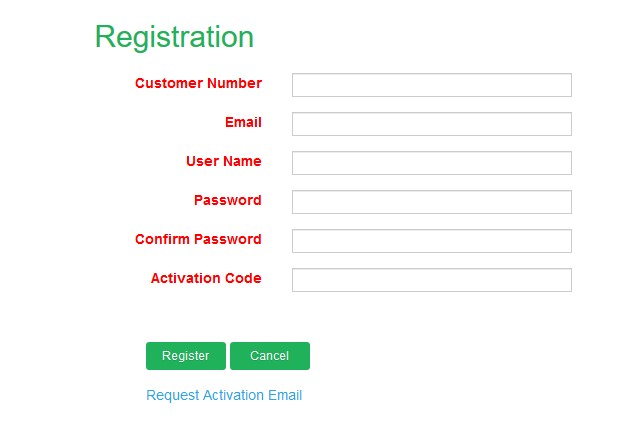642x431 pixels.
Task: Open the Request Activation Email link
Action: pos(224,395)
